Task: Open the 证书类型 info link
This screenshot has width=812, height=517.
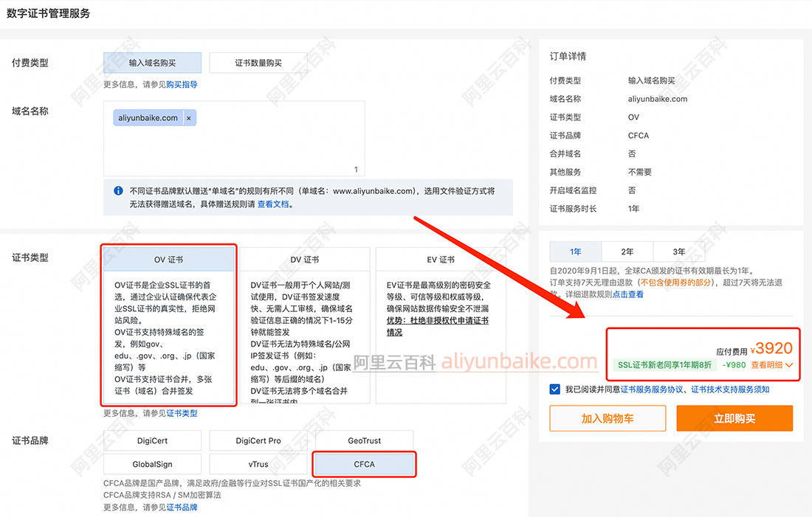Action: click(x=182, y=413)
